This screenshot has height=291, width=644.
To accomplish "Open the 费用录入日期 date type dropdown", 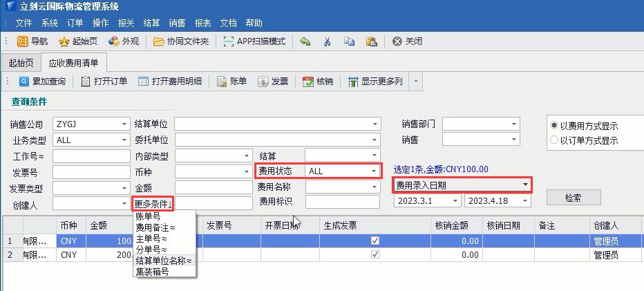I will (526, 185).
